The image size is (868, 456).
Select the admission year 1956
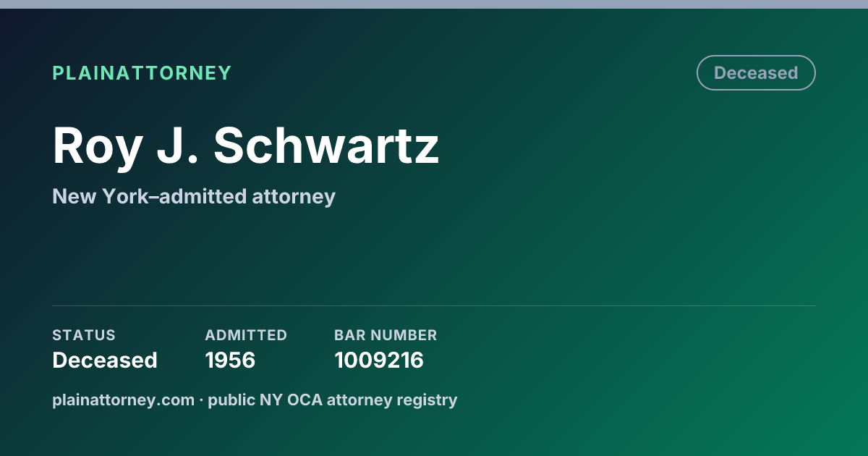pos(230,360)
